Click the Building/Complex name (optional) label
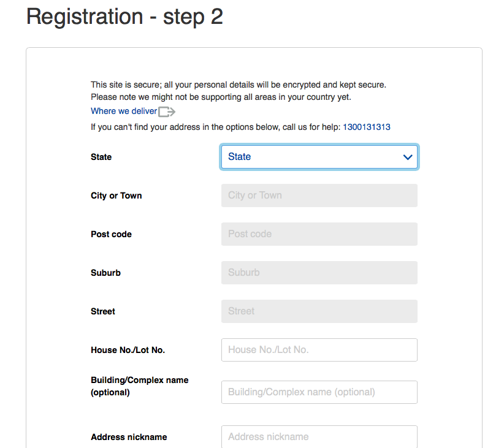504x448 pixels. coord(140,386)
